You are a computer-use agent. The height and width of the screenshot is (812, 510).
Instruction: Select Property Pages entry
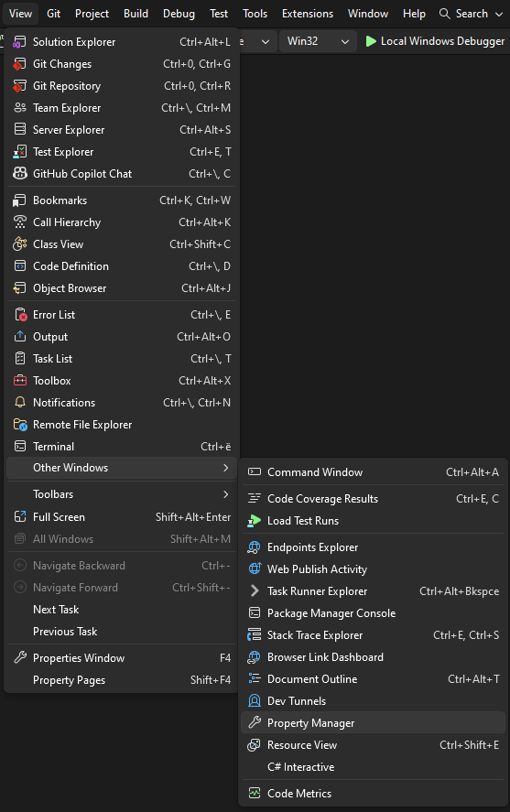(121, 680)
